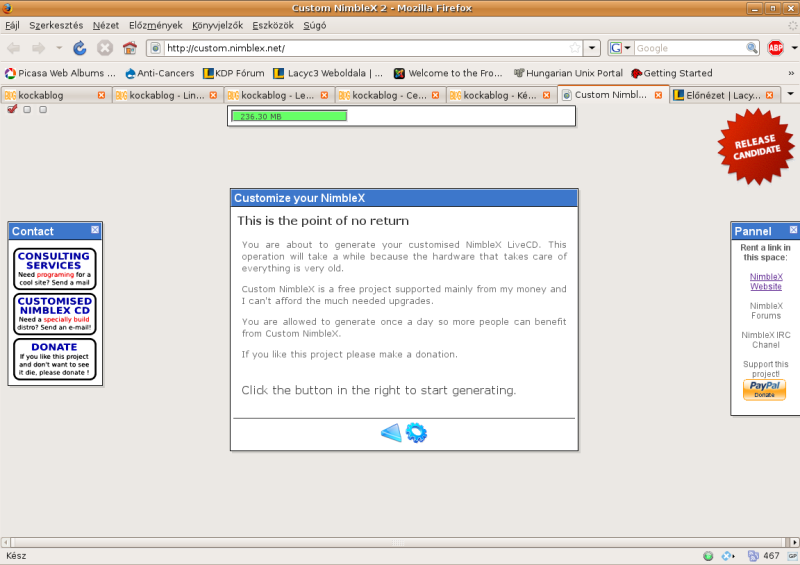The image size is (800, 565).
Task: Close the Pannel side panel
Action: pos(793,230)
